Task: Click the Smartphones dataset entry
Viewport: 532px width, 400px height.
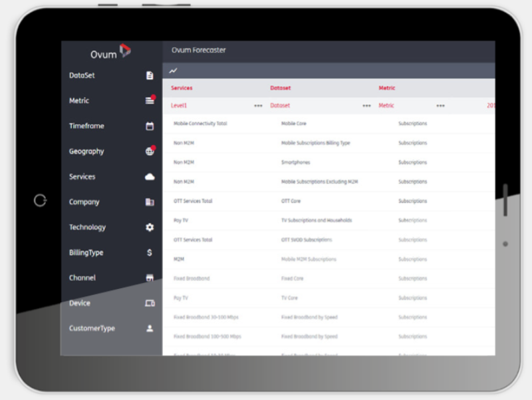Action: click(x=295, y=162)
